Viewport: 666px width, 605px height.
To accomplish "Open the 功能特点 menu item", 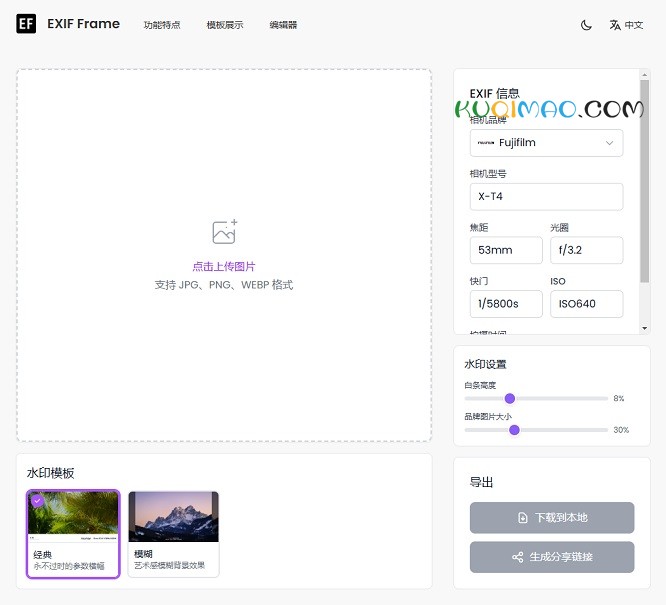I will pos(162,25).
